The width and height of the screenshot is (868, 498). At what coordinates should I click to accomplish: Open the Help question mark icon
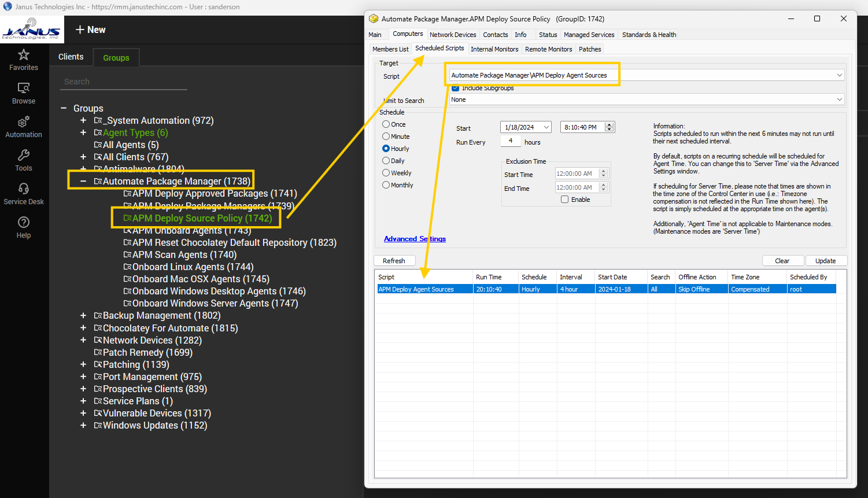[x=23, y=222]
